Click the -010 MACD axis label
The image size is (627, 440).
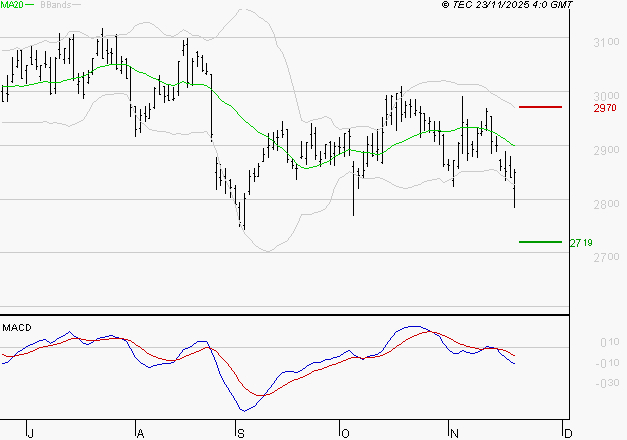[x=607, y=363]
